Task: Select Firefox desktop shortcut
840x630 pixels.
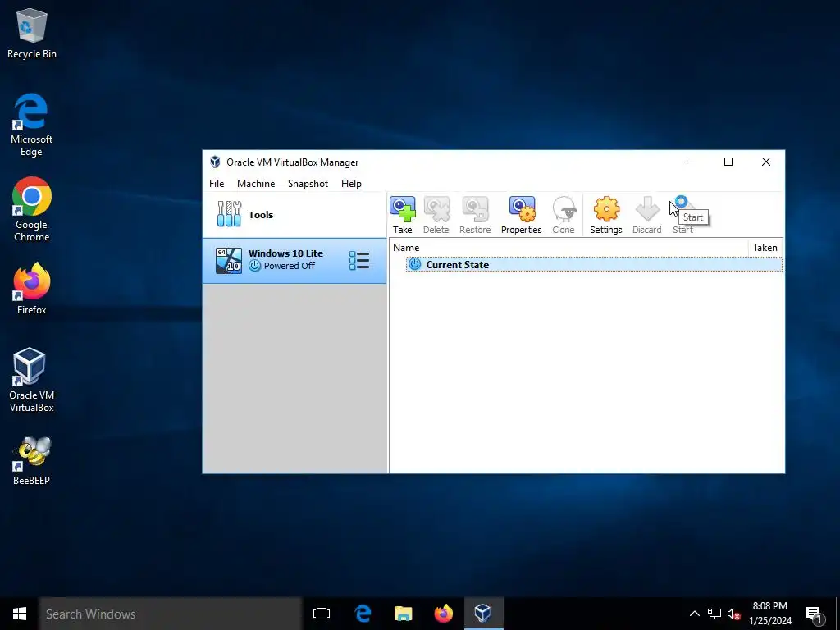Action: click(32, 289)
